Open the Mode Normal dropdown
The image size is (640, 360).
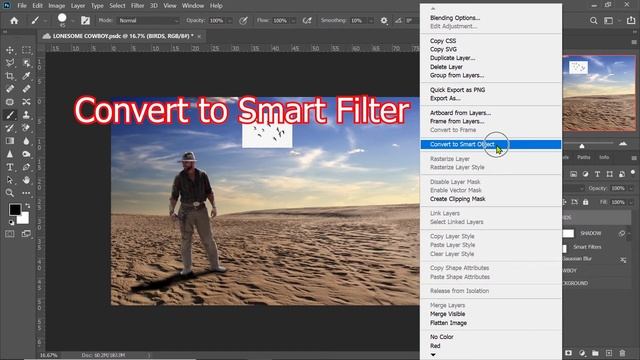pyautogui.click(x=149, y=20)
